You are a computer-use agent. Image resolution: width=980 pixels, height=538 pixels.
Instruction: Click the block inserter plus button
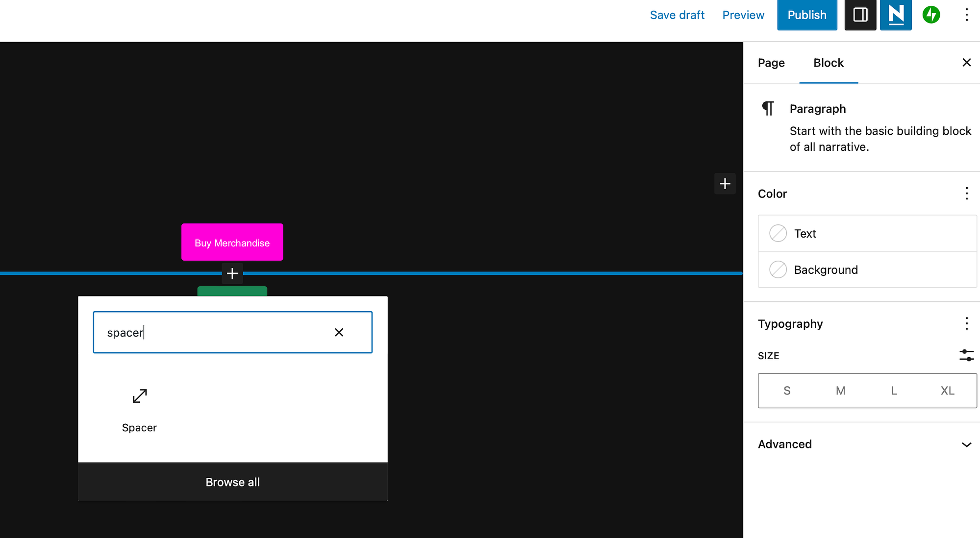pos(232,273)
